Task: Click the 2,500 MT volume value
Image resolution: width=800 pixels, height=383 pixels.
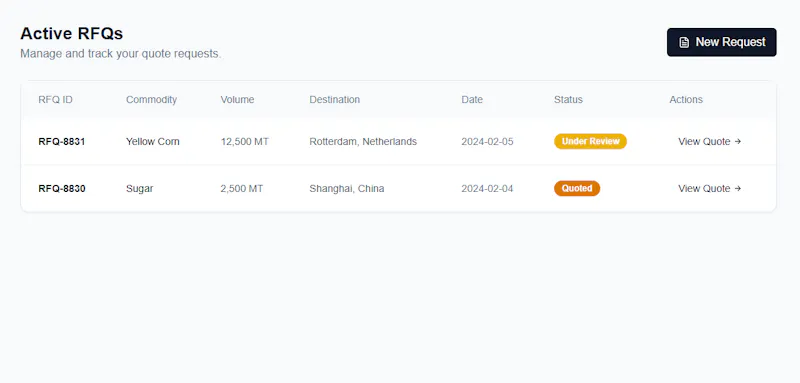Action: (242, 189)
